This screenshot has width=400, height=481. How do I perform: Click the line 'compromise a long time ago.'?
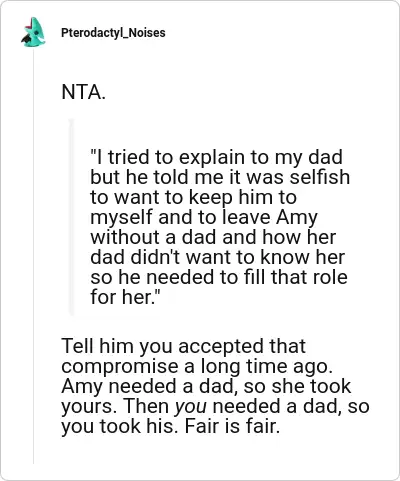point(197,366)
